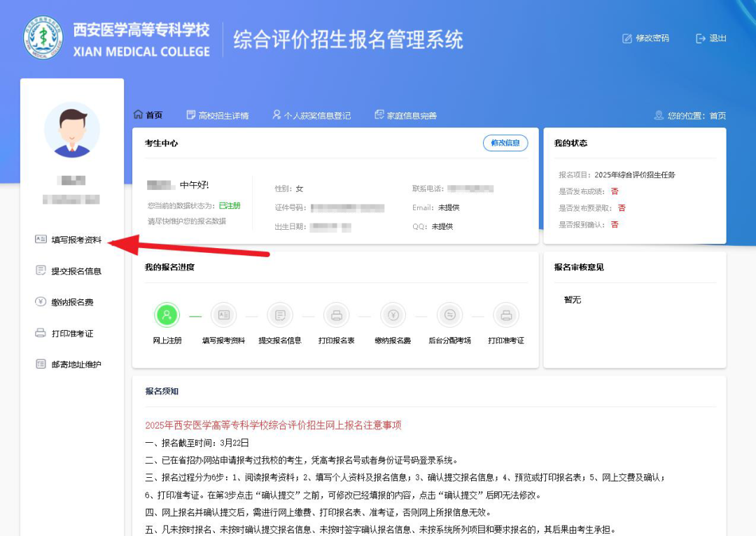The width and height of the screenshot is (756, 536).
Task: Select 缴纳报名费 in the sidebar
Action: tap(71, 302)
